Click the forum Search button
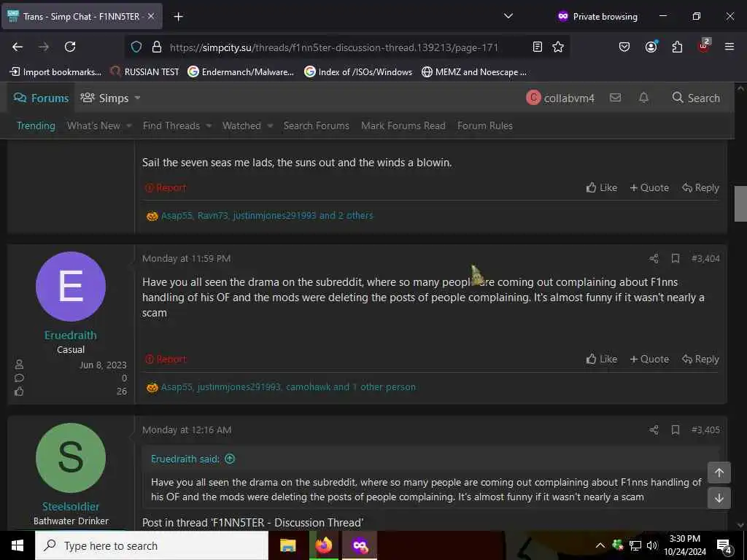 (695, 98)
